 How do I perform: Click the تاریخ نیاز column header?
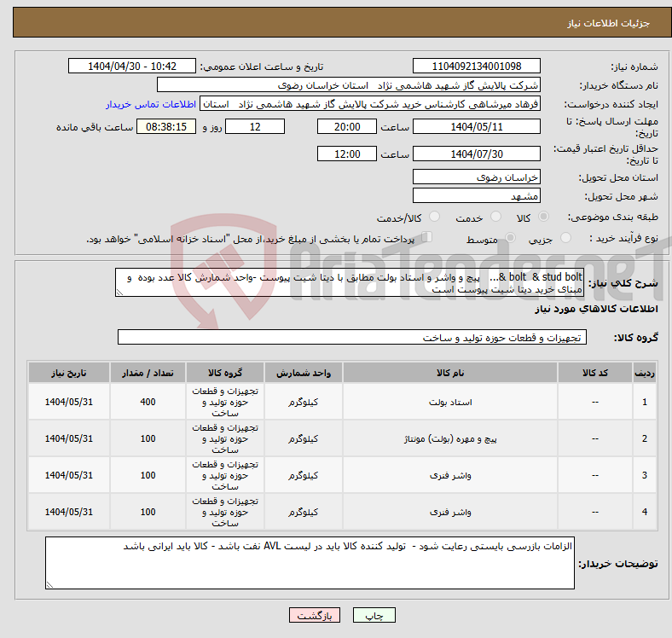click(68, 373)
